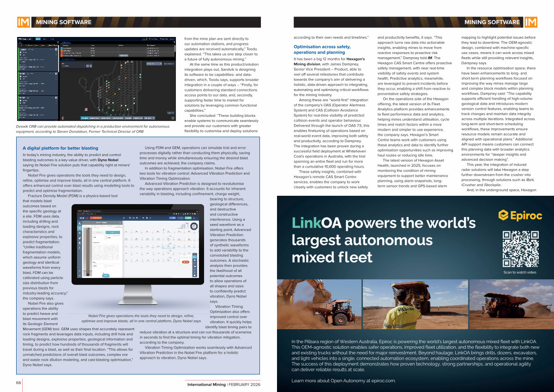Click the Deswik ORB dispatch screenshot
This screenshot has width=554, height=392.
pyautogui.click(x=96, y=78)
